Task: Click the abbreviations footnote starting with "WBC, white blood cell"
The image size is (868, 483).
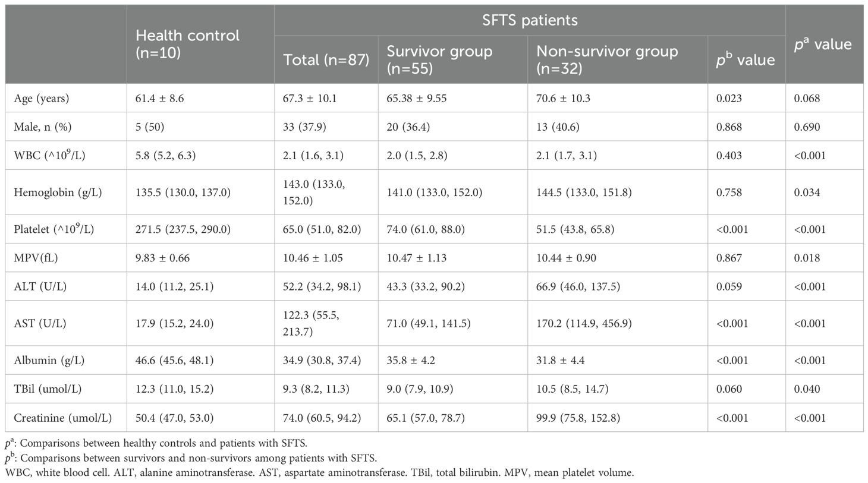Action: [319, 473]
